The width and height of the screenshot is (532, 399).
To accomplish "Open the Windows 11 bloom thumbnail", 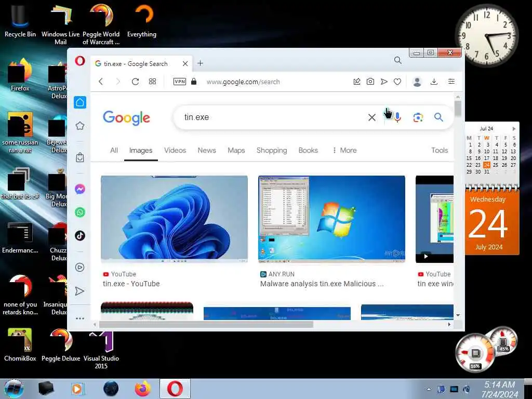I will (x=174, y=219).
